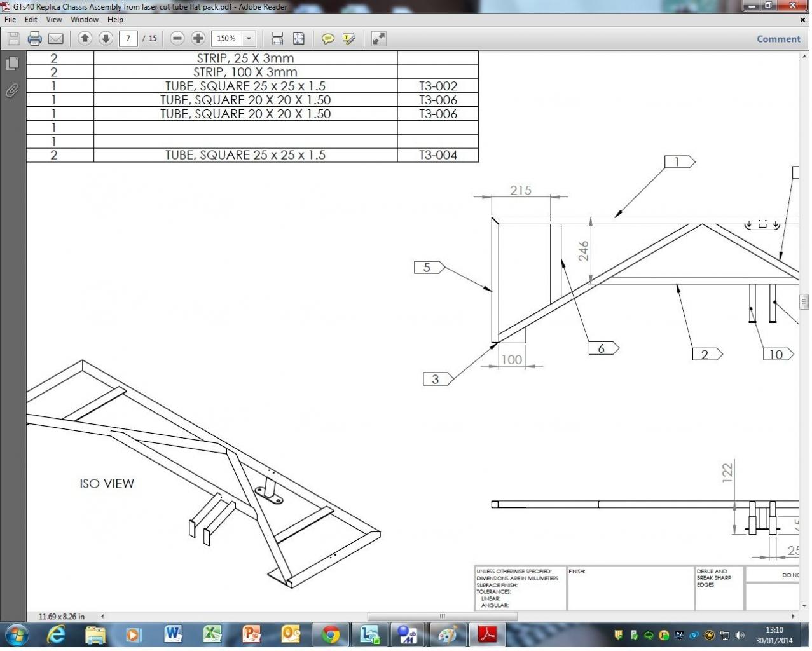This screenshot has height=651, width=812.
Task: Switch to Paint on the taskbar
Action: tap(448, 634)
